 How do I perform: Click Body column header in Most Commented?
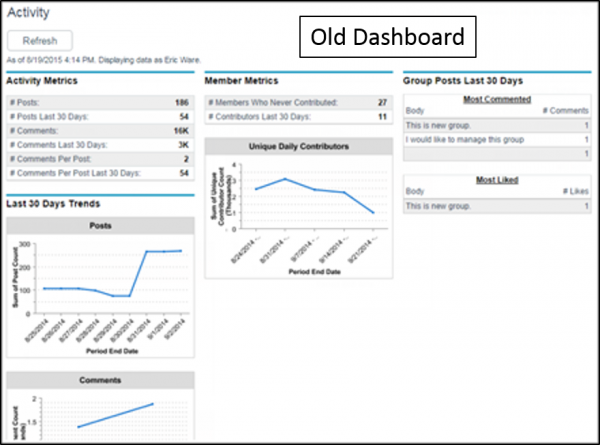[x=415, y=111]
